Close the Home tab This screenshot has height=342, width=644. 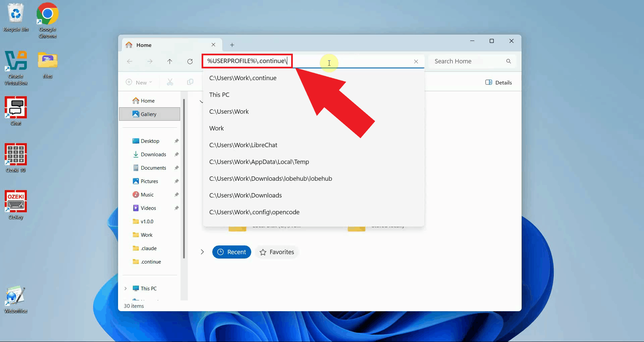(213, 45)
